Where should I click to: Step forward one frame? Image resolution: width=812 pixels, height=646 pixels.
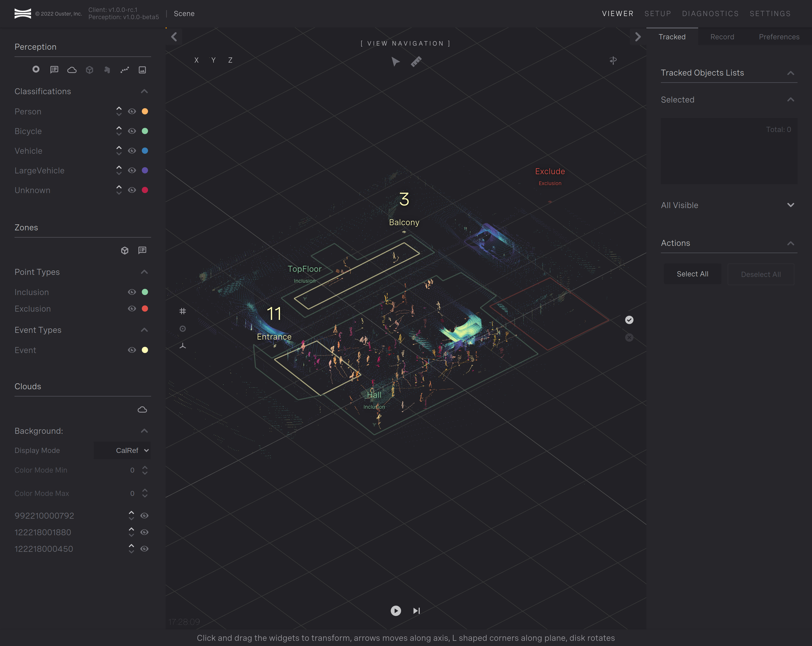(416, 611)
